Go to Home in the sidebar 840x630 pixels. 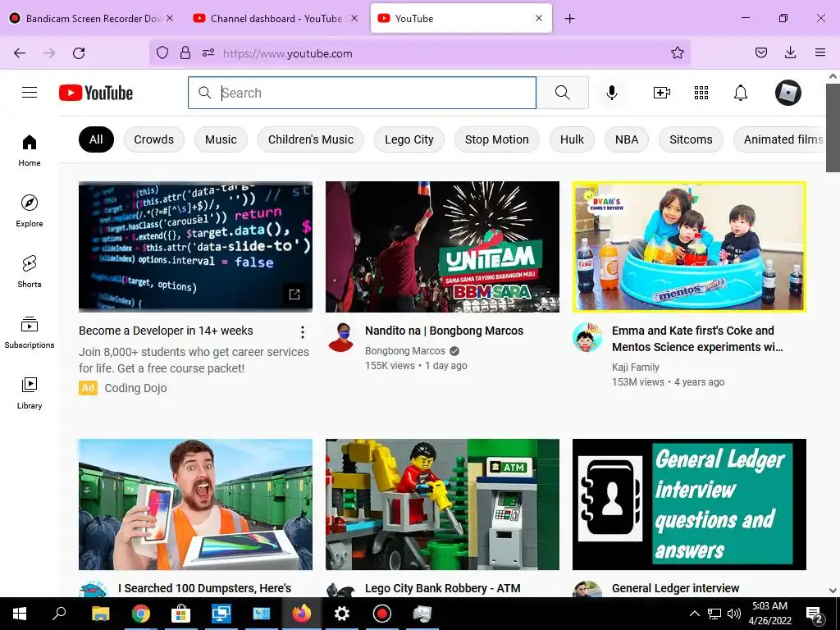30,151
